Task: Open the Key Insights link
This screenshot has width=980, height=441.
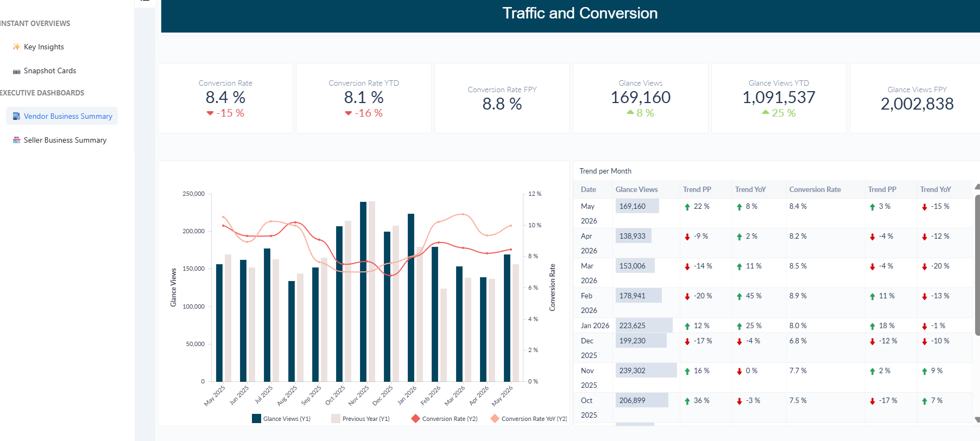Action: click(44, 47)
